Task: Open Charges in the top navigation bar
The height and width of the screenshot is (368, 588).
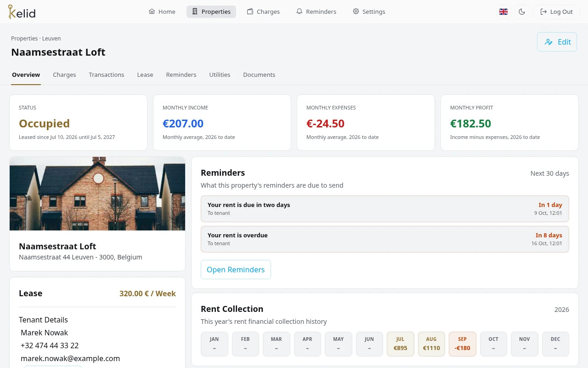Action: [263, 11]
